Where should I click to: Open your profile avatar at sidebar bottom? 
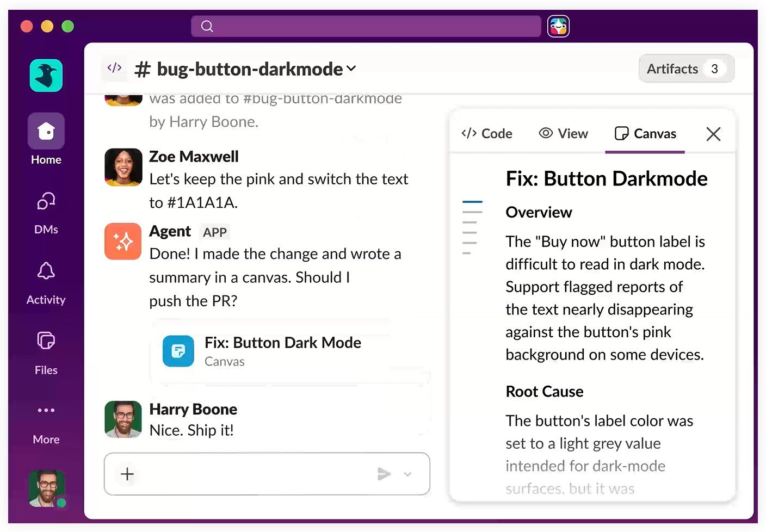[x=47, y=488]
